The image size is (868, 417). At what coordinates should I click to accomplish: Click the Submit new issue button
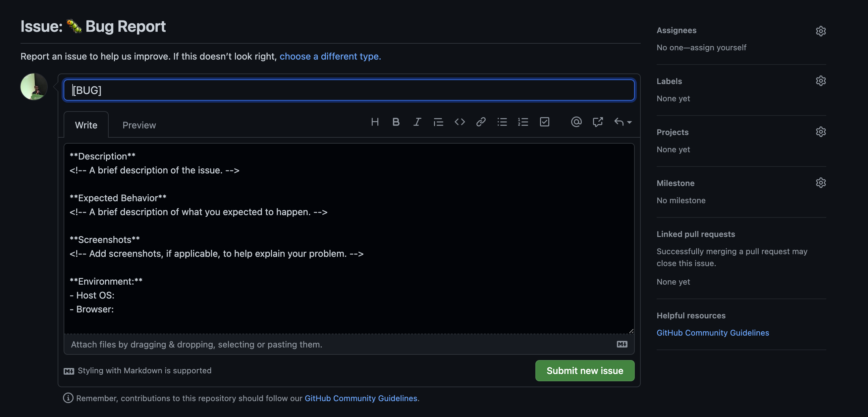pyautogui.click(x=585, y=371)
